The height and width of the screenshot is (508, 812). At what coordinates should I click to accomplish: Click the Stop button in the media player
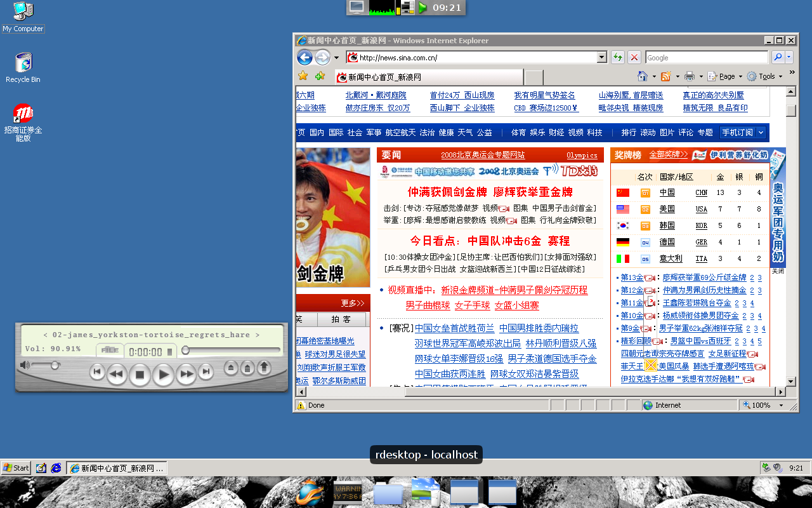click(x=140, y=375)
